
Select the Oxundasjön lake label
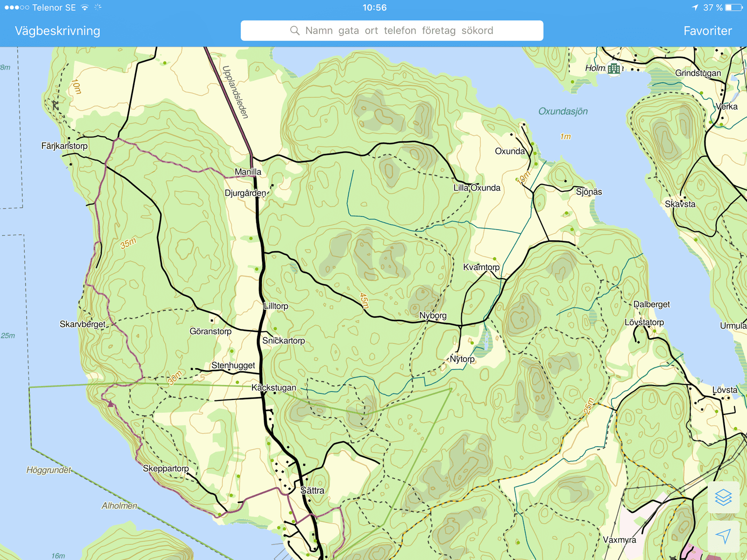coord(563,111)
